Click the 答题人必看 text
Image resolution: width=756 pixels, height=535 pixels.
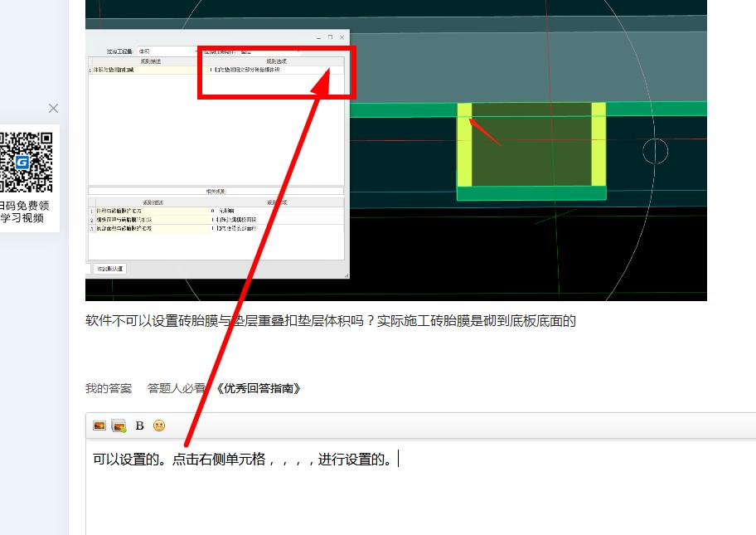(177, 388)
